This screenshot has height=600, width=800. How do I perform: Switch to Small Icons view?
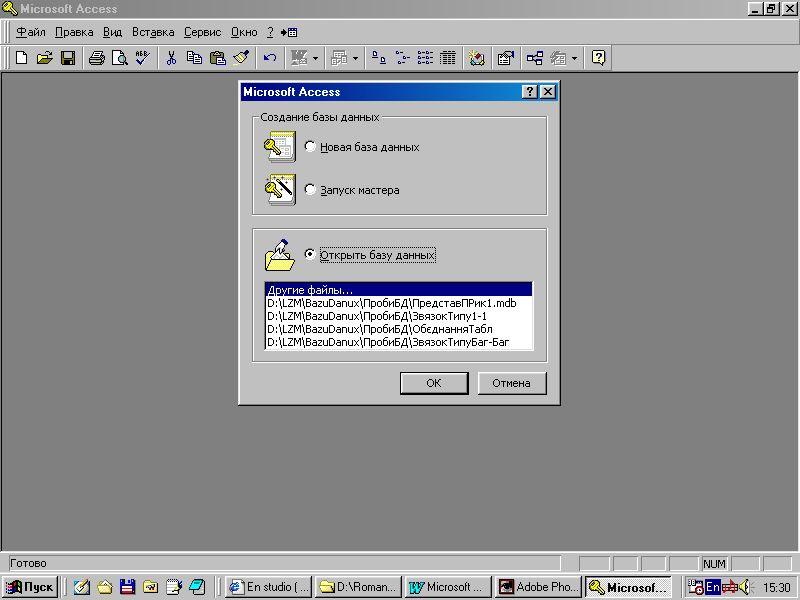click(x=402, y=58)
